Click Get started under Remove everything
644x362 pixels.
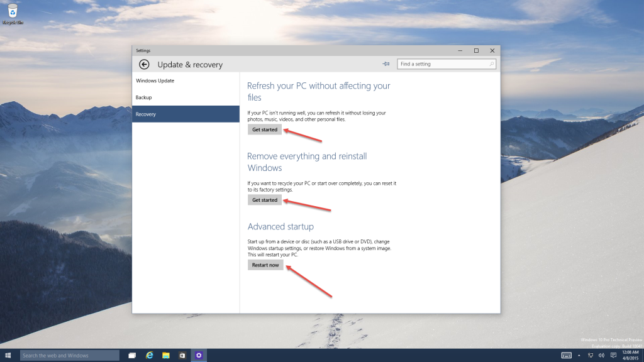pos(265,200)
